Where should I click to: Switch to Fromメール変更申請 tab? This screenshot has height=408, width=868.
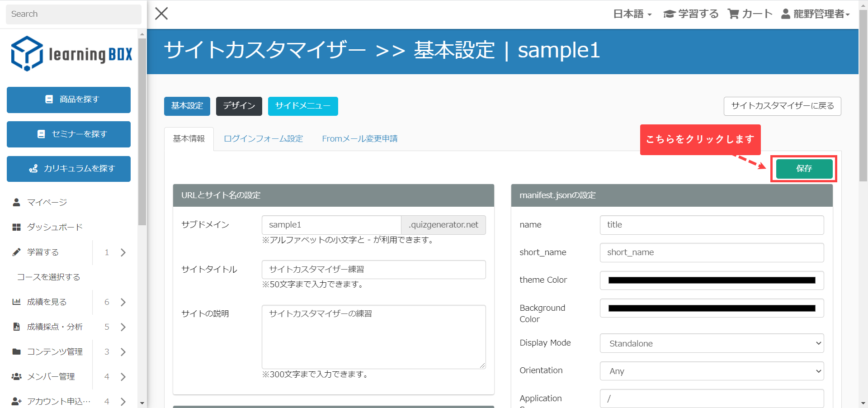pyautogui.click(x=359, y=138)
